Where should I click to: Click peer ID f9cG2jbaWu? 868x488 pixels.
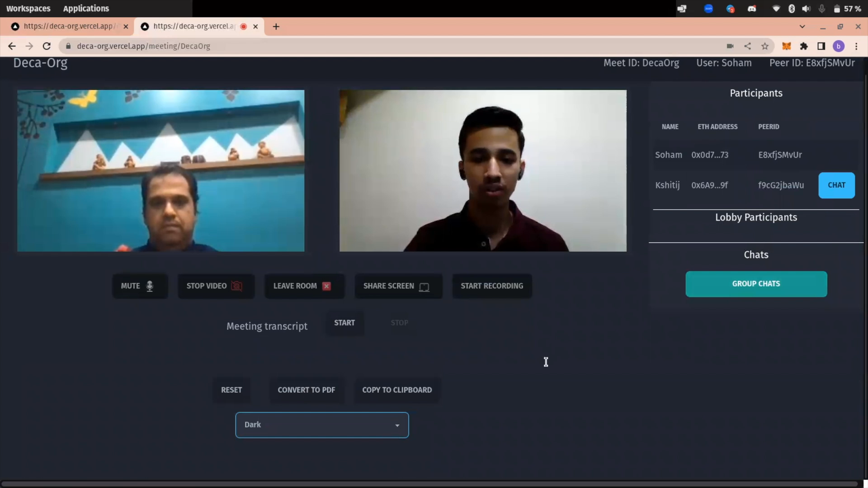click(x=781, y=185)
